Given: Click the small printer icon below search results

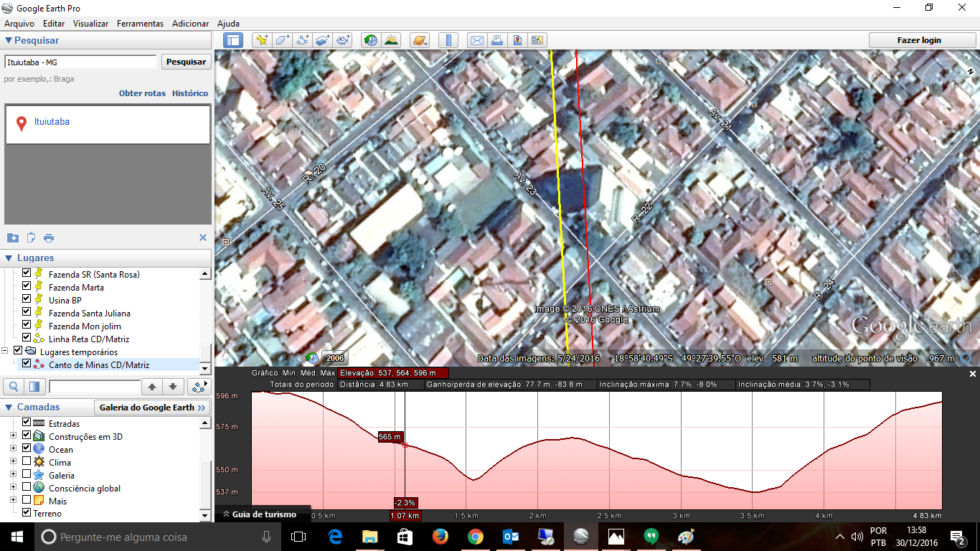Looking at the screenshot, I should click(x=49, y=237).
